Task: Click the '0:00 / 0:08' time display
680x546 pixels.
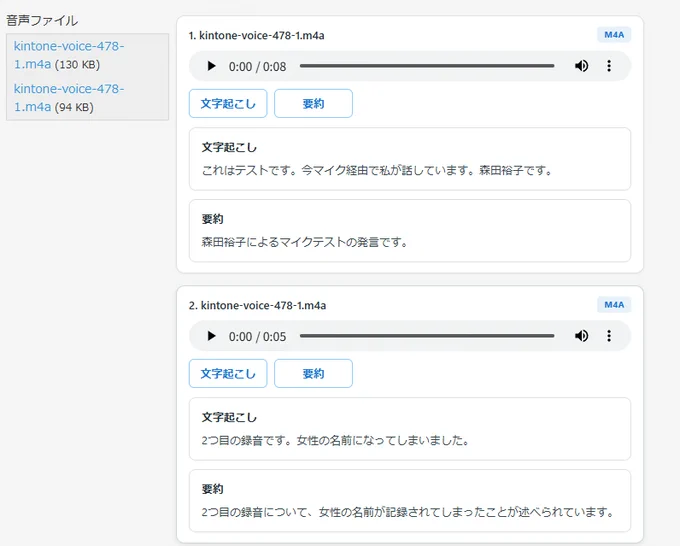Action: coord(258,67)
